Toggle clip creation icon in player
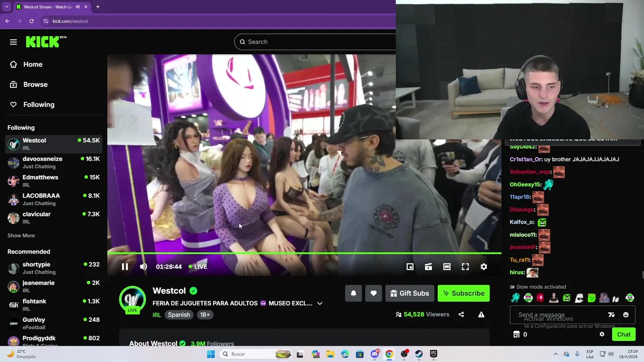 tap(428, 266)
